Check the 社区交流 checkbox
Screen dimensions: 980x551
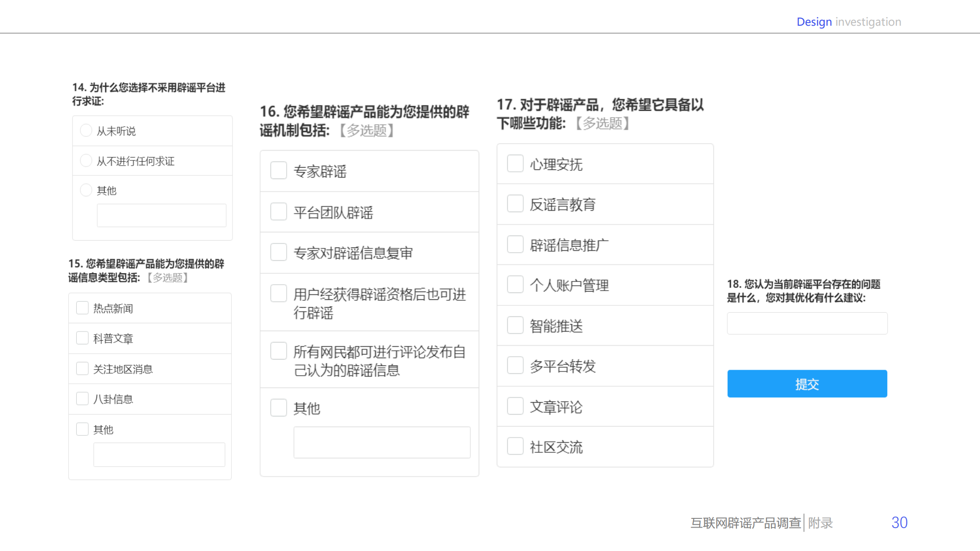(515, 446)
